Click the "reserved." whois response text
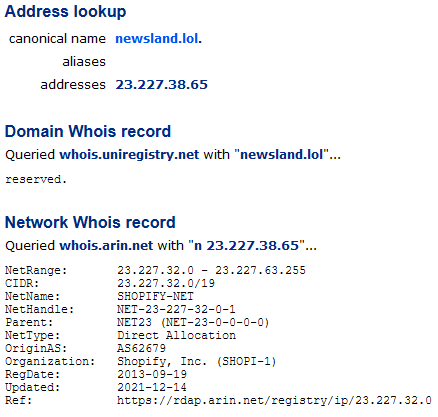Viewport: 438px width, 417px height. point(36,180)
